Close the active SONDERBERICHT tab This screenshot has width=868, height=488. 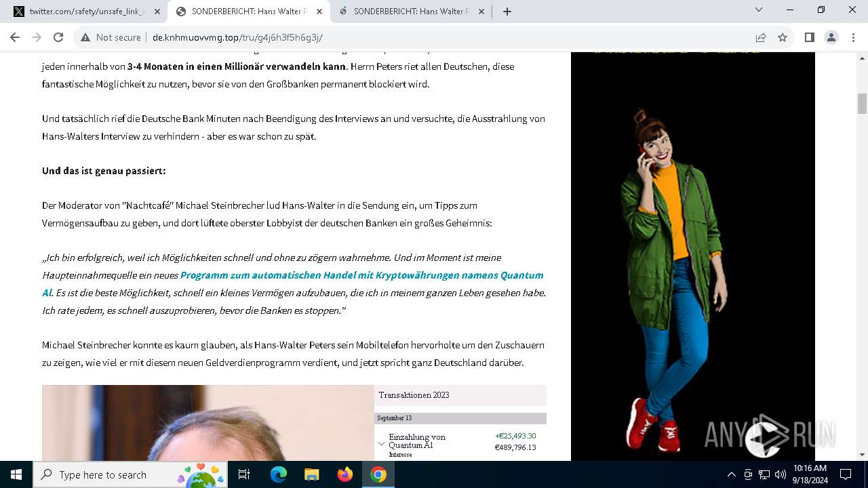click(x=319, y=12)
